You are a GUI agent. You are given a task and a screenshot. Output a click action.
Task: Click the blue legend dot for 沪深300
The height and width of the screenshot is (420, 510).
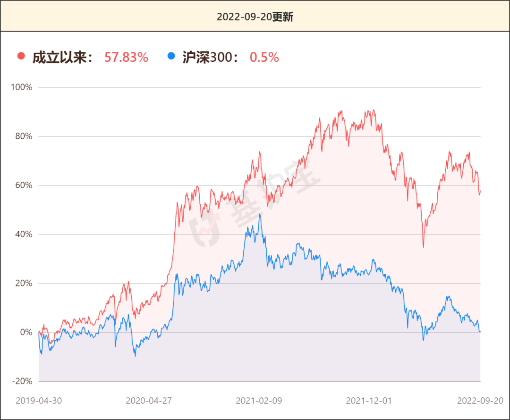click(171, 57)
